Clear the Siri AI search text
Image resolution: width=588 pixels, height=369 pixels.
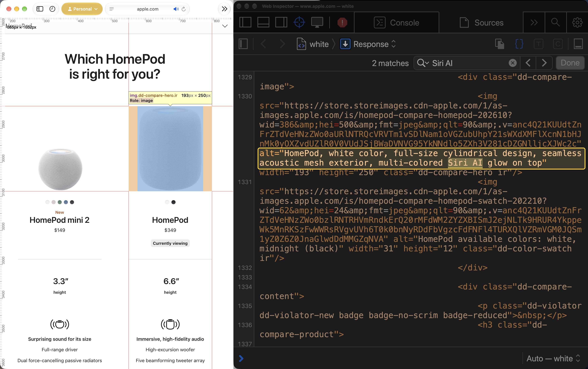point(513,63)
